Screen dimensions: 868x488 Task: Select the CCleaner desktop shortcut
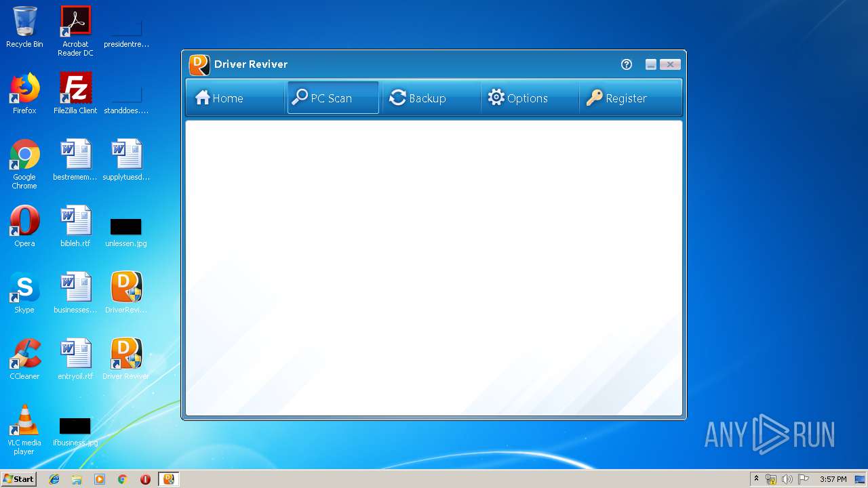(x=24, y=359)
